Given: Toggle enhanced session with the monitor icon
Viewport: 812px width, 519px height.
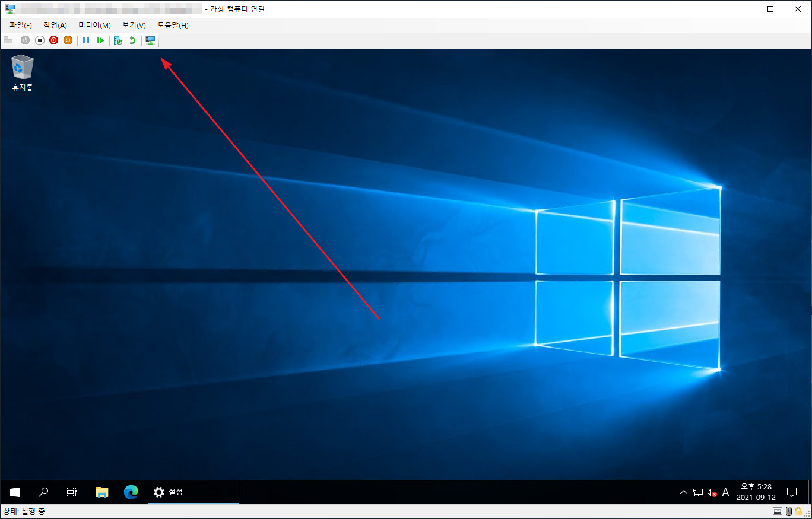Looking at the screenshot, I should (151, 40).
